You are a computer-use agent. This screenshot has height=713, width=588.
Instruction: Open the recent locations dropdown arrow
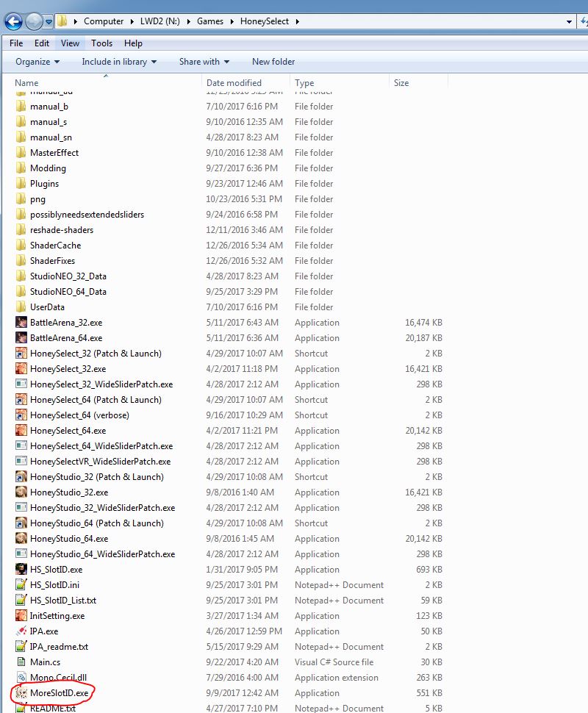click(x=49, y=21)
